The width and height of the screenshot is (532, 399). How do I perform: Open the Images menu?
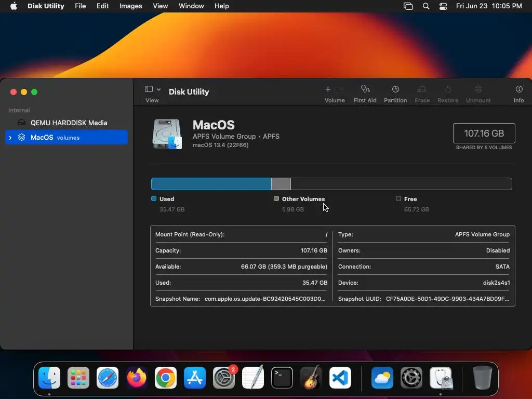130,6
